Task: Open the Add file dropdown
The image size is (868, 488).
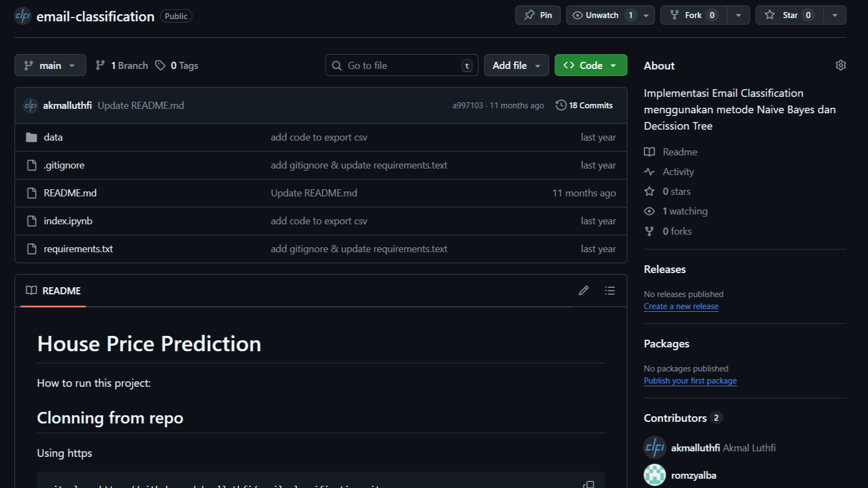Action: pos(516,66)
